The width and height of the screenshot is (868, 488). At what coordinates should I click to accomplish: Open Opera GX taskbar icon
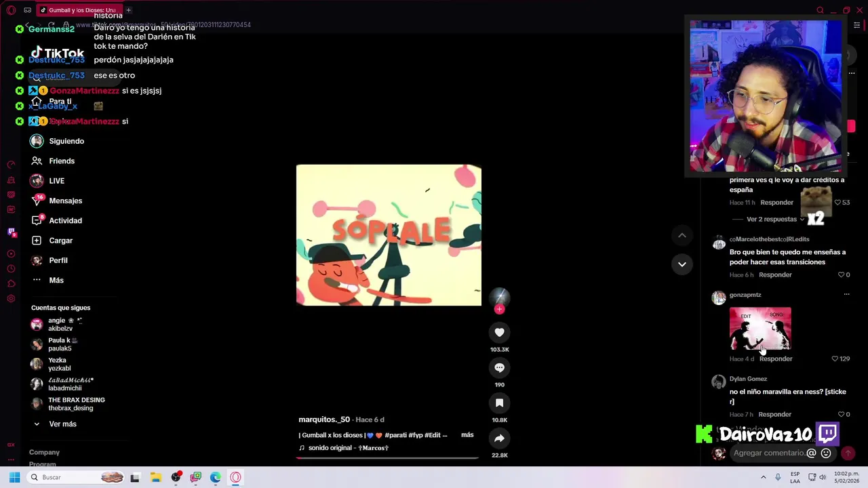[235, 477]
